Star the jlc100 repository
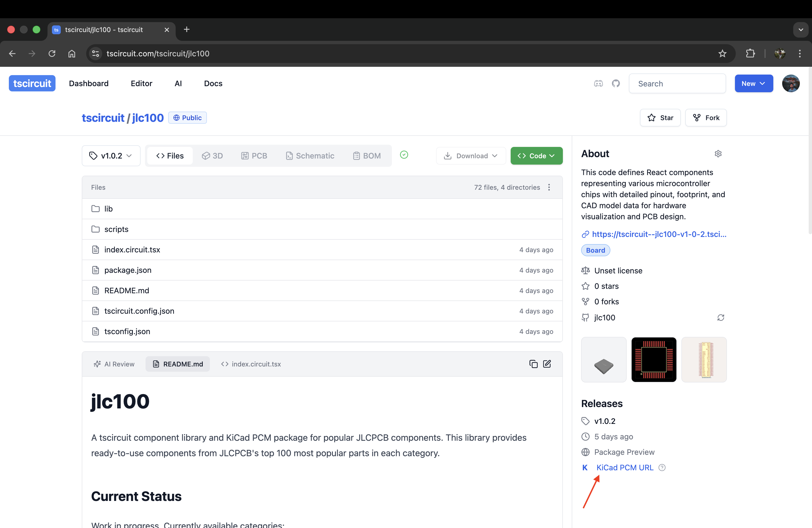Screen dimensions: 812x528 pyautogui.click(x=660, y=118)
